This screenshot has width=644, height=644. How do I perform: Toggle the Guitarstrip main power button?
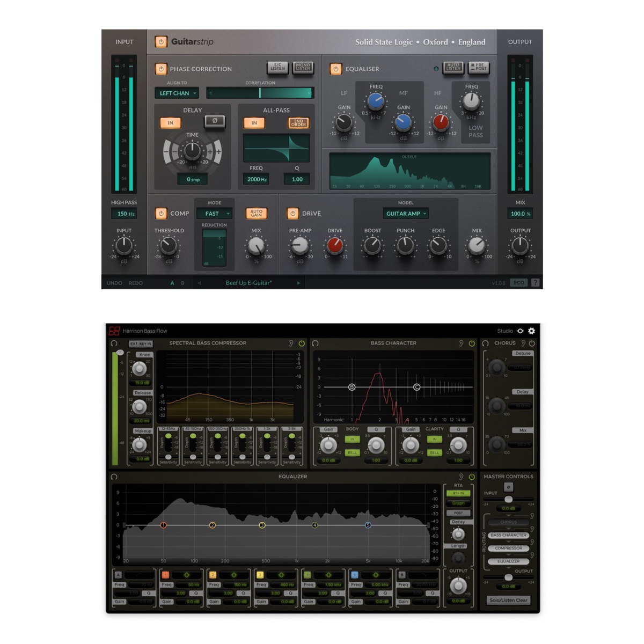(161, 42)
